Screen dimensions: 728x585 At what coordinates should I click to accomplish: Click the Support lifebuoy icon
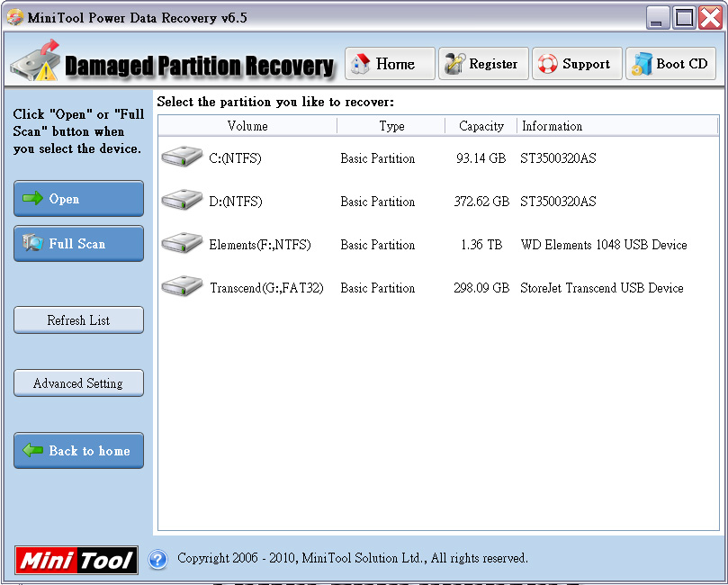point(550,63)
